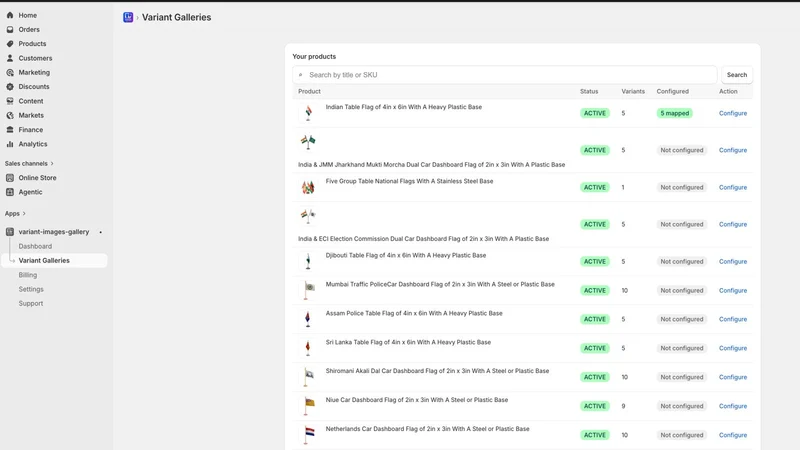
Task: Configure the Indian Table Flag product
Action: point(733,113)
